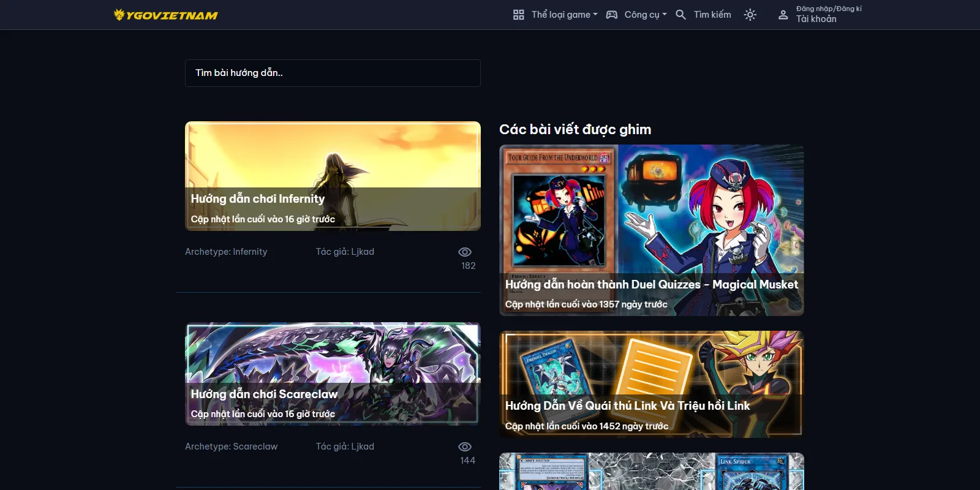Open the Link Spider pinned article thumbnail
The image size is (980, 490).
point(652,472)
